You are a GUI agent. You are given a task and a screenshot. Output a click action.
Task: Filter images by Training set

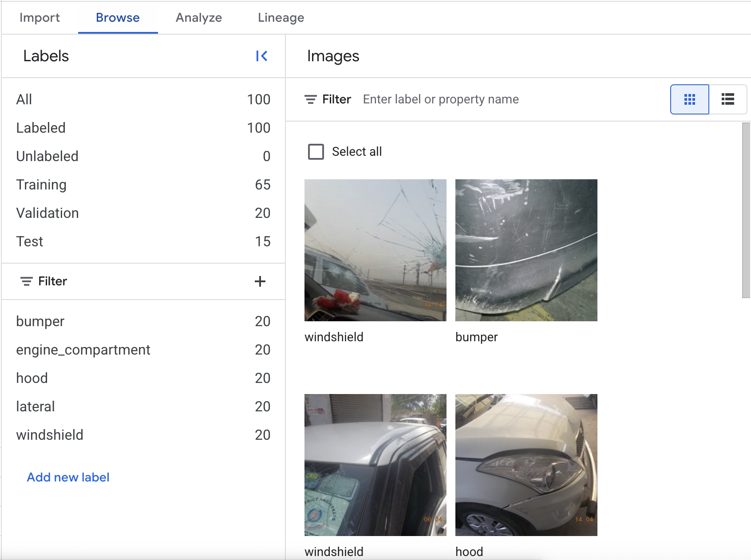(x=41, y=185)
